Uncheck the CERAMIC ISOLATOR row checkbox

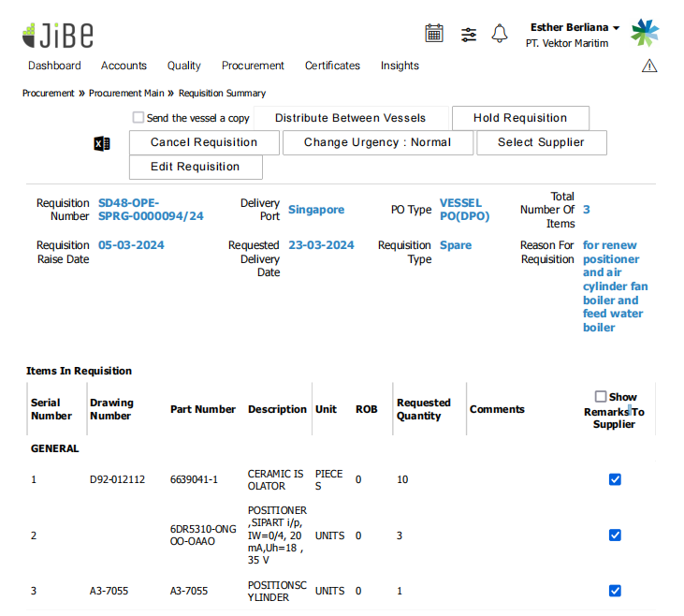pos(615,479)
